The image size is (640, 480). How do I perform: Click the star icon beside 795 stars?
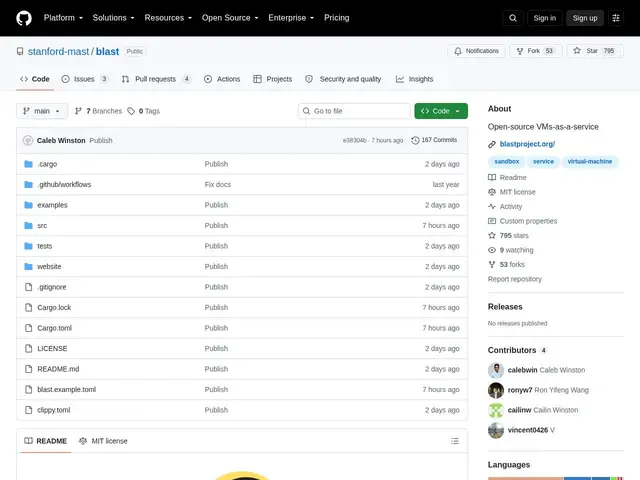[x=492, y=236]
